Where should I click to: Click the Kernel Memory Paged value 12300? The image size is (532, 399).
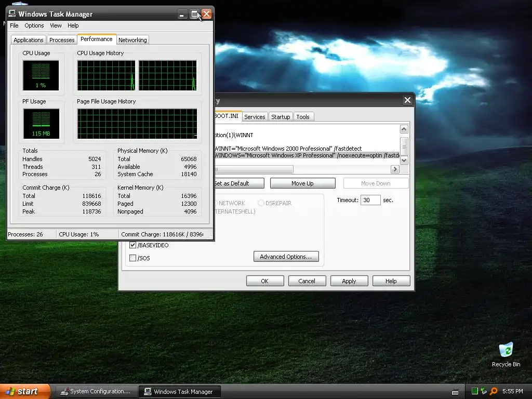189,204
